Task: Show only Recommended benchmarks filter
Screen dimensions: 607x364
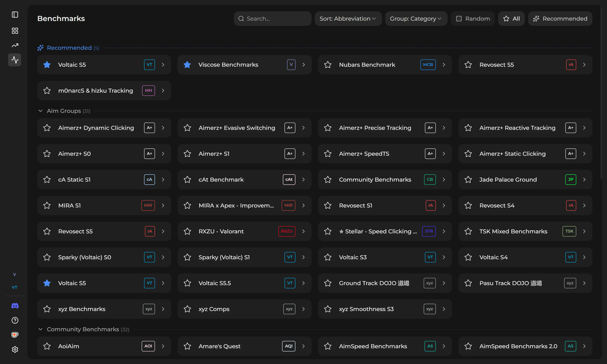Action: (x=560, y=19)
